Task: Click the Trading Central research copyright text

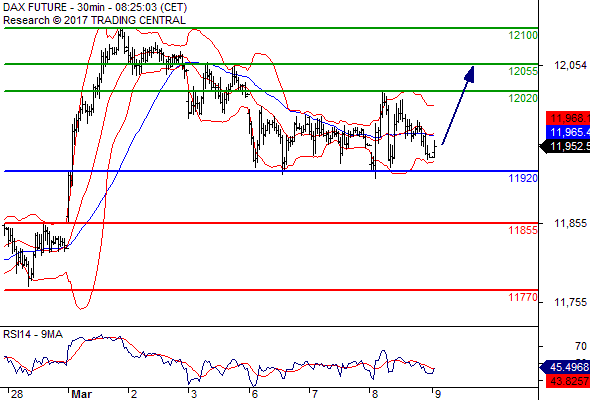Action: (94, 20)
